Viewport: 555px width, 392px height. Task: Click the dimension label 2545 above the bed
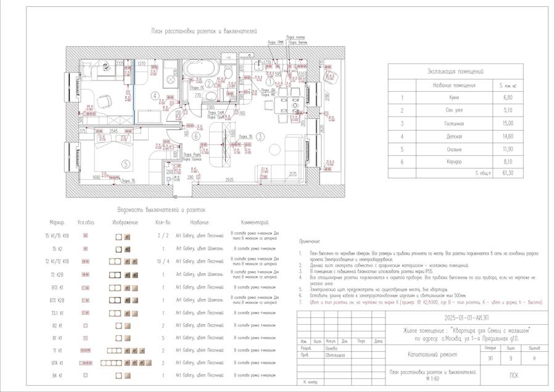point(113,131)
